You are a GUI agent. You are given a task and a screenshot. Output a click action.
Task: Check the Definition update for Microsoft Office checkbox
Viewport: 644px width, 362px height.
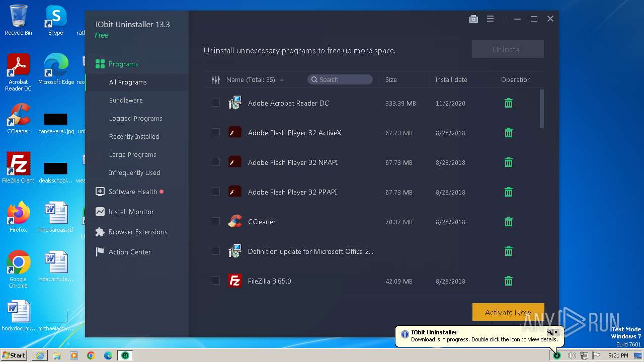point(216,251)
